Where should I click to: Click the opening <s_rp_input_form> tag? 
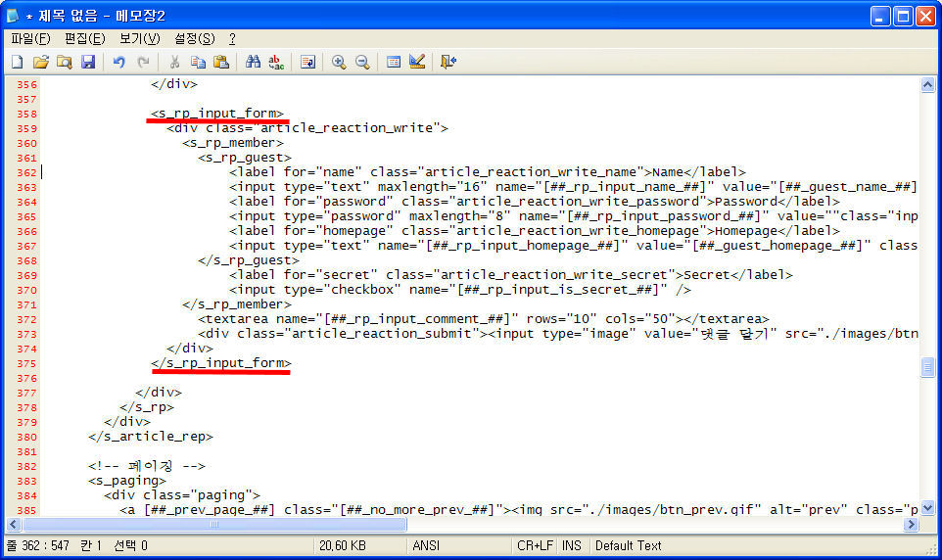coord(216,113)
